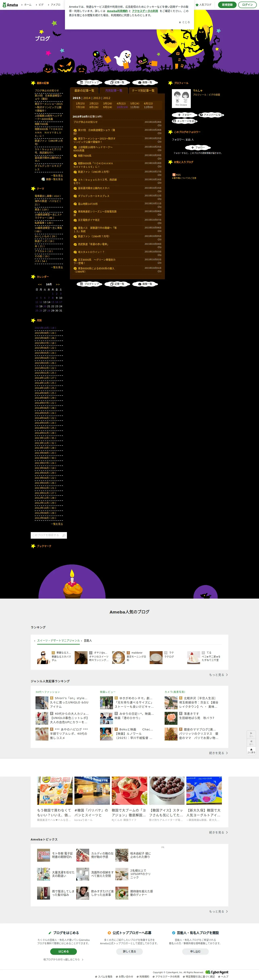Select year 2014 in archive
This screenshot has height=980, width=259.
(87, 98)
